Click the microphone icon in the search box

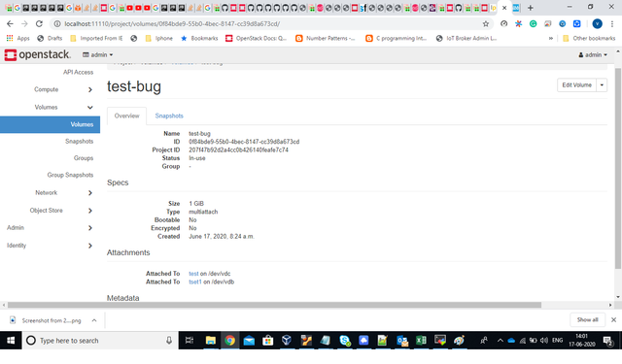169,341
